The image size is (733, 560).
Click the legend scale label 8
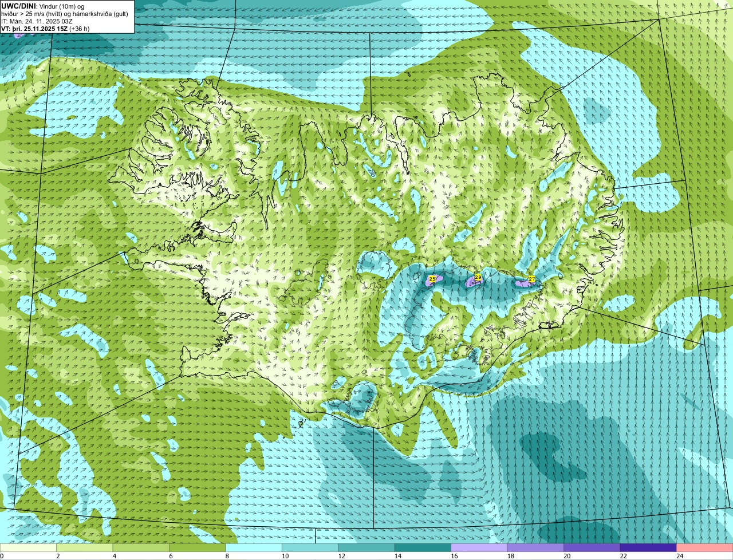click(227, 556)
